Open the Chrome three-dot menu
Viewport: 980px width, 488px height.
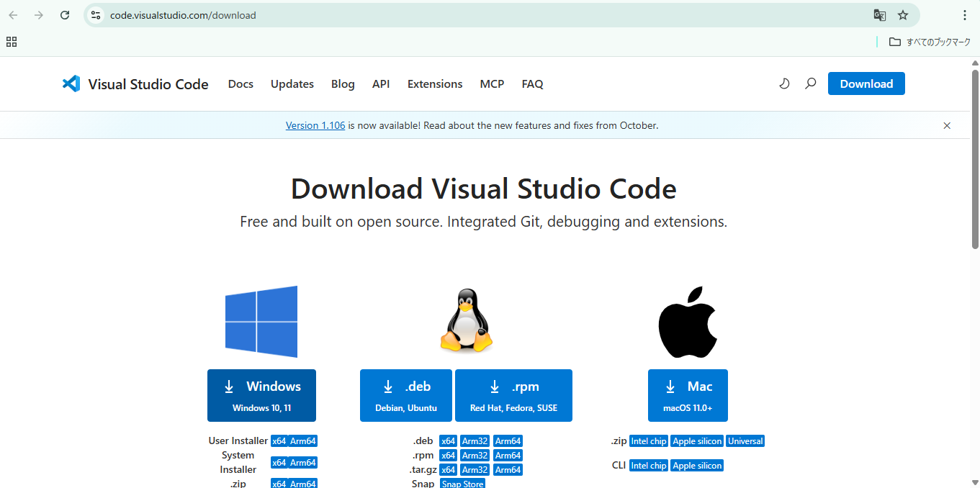coord(964,14)
